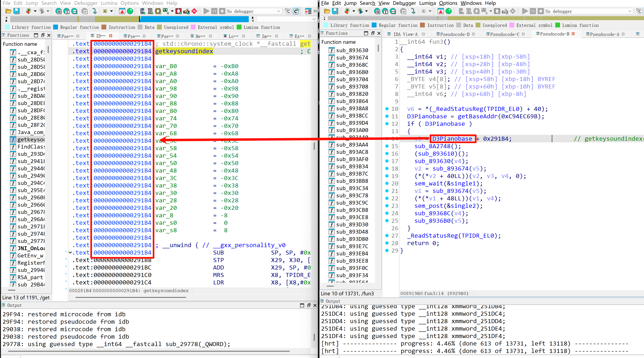Screen dimensions: 644x358
Task: Open file icon in right IDA window
Action: click(327, 11)
